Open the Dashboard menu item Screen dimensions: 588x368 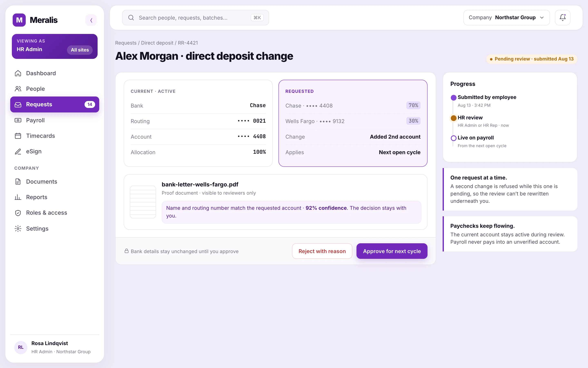coord(55,73)
